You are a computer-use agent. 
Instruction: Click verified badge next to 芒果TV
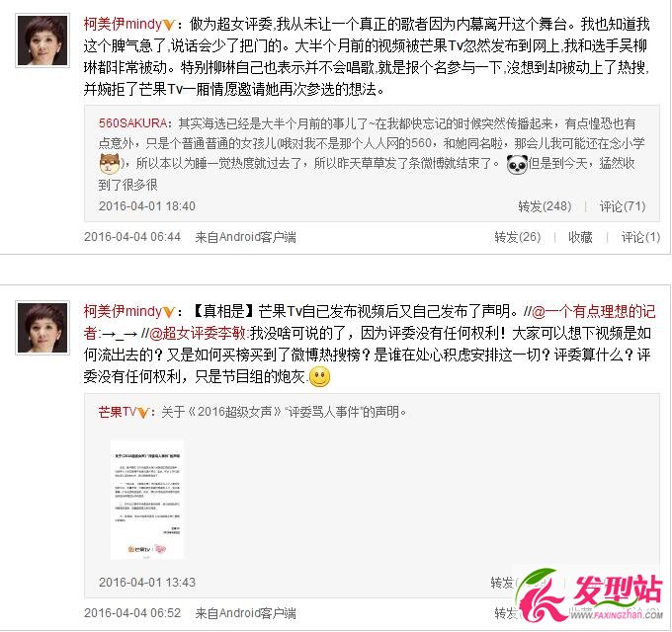pos(142,413)
